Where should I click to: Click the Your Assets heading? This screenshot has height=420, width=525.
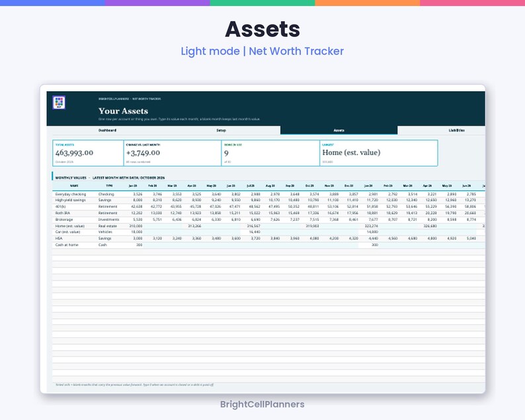123,111
